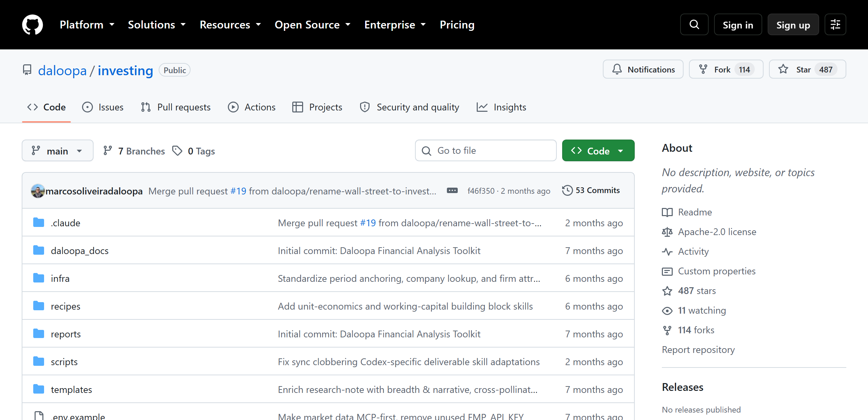Expand the Solutions menu
Screen dimensions: 868x420
click(x=157, y=24)
